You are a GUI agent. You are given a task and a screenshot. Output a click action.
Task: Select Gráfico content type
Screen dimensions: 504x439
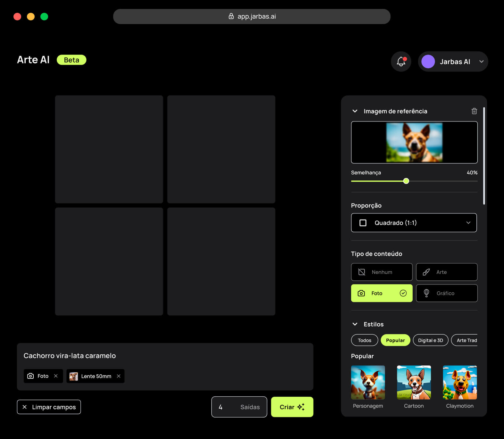pyautogui.click(x=446, y=293)
